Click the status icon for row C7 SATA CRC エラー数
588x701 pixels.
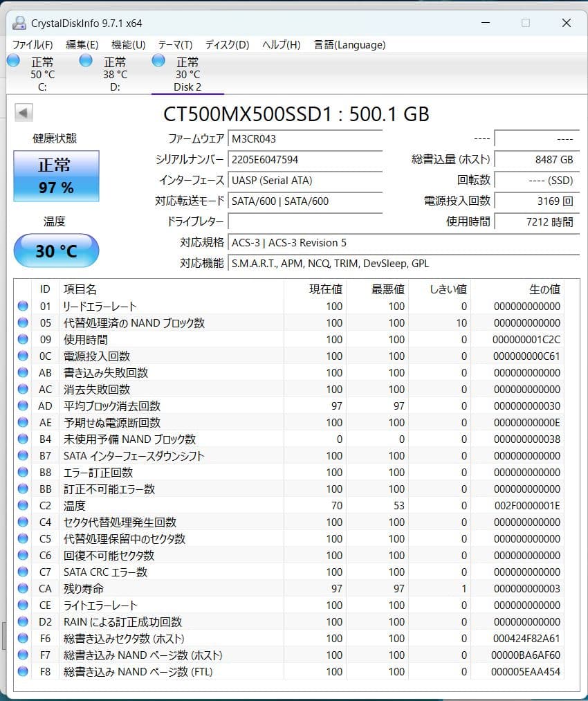click(23, 572)
